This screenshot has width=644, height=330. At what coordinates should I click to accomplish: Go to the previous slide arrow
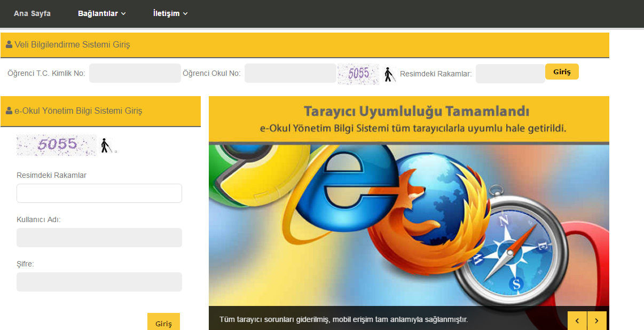[577, 320]
